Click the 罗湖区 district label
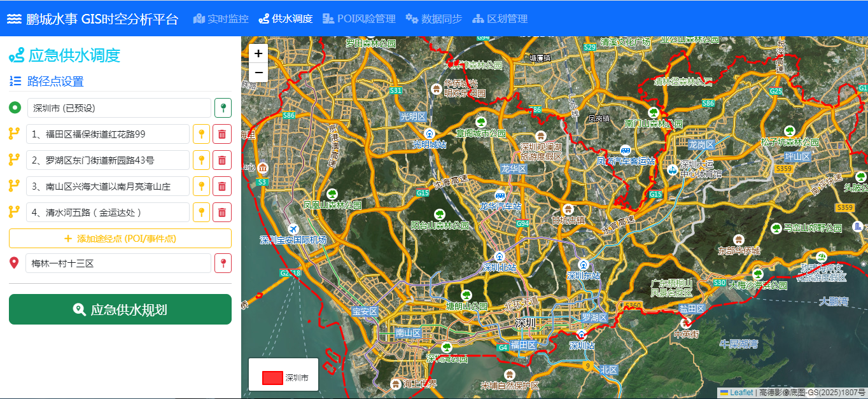 click(x=595, y=317)
